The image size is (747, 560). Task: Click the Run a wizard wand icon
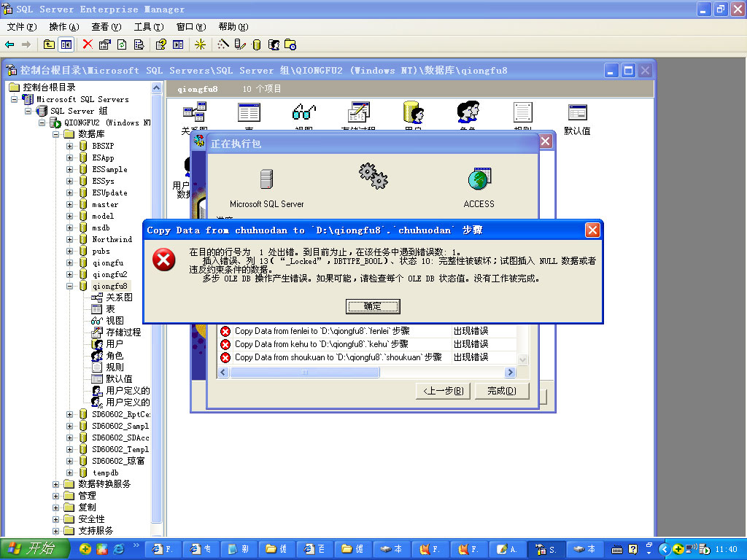(223, 44)
